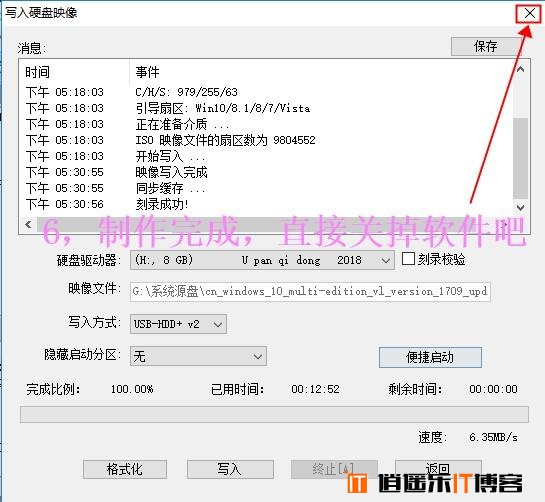The width and height of the screenshot is (545, 502).
Task: Click the horizontal scroll-left arrow of the log
Action: point(29,225)
